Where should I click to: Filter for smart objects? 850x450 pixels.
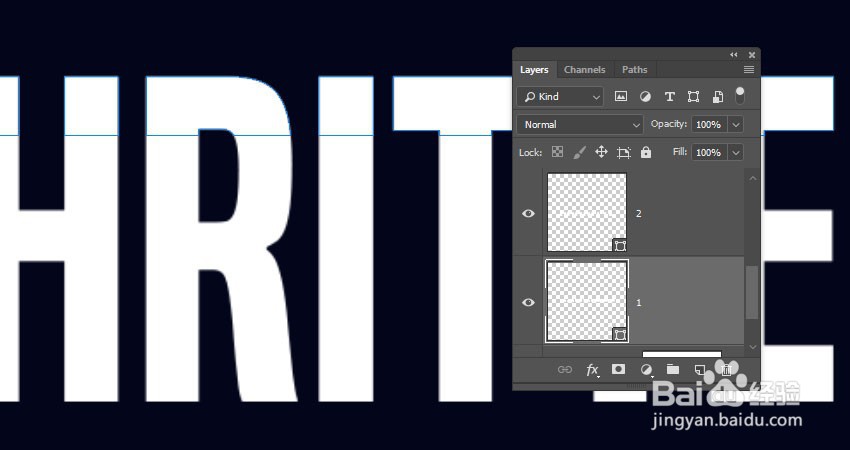(x=717, y=97)
